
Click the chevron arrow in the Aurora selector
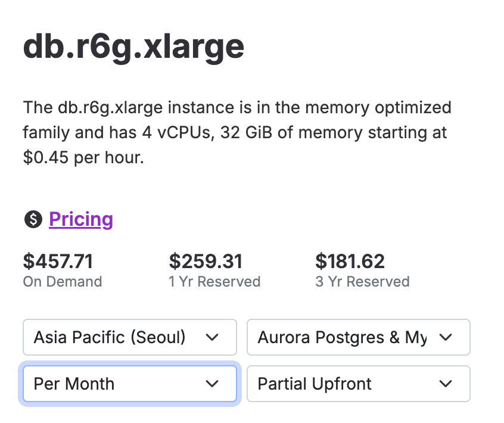[x=445, y=338]
